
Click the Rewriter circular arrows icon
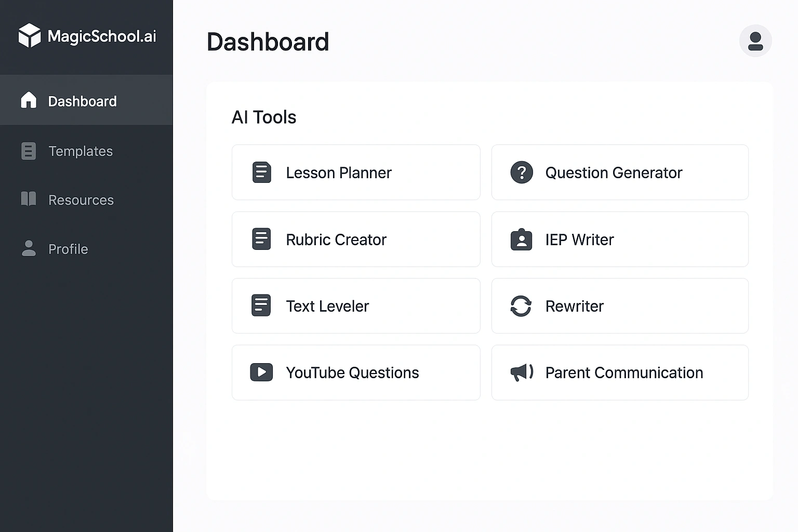[521, 306]
